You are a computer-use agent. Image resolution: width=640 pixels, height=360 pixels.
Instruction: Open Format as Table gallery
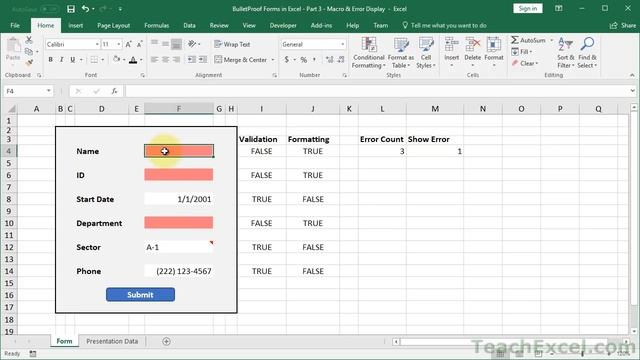pos(401,53)
